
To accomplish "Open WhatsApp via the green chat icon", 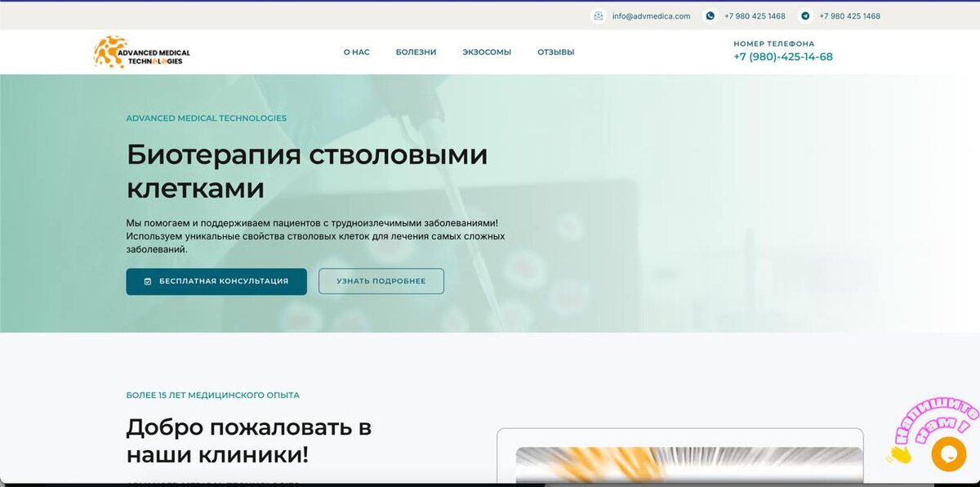I will (710, 16).
